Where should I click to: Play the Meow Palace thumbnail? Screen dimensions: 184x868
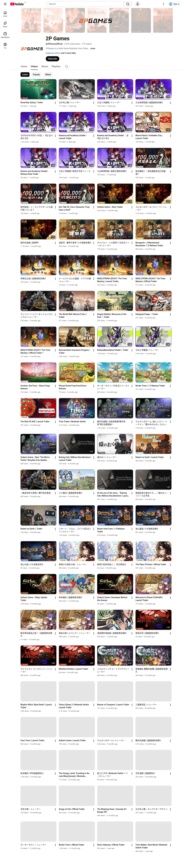click(153, 122)
